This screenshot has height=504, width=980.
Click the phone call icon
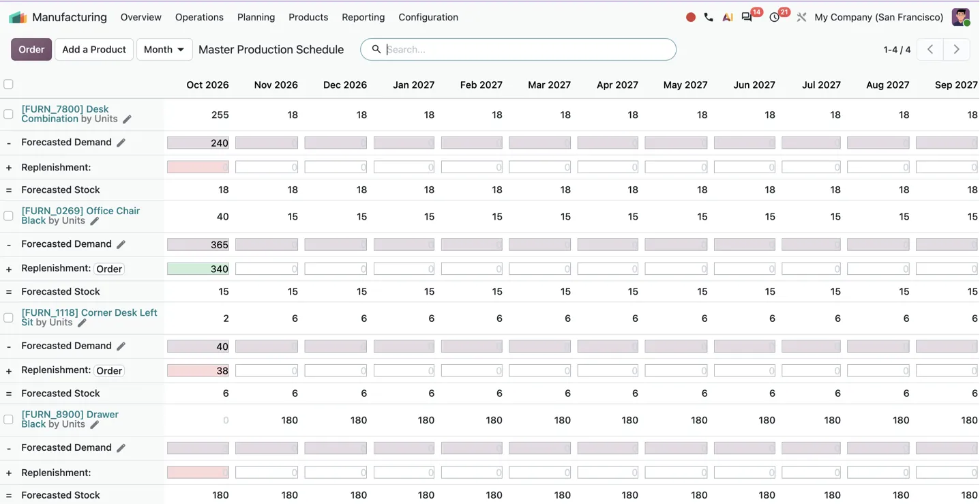(x=709, y=17)
